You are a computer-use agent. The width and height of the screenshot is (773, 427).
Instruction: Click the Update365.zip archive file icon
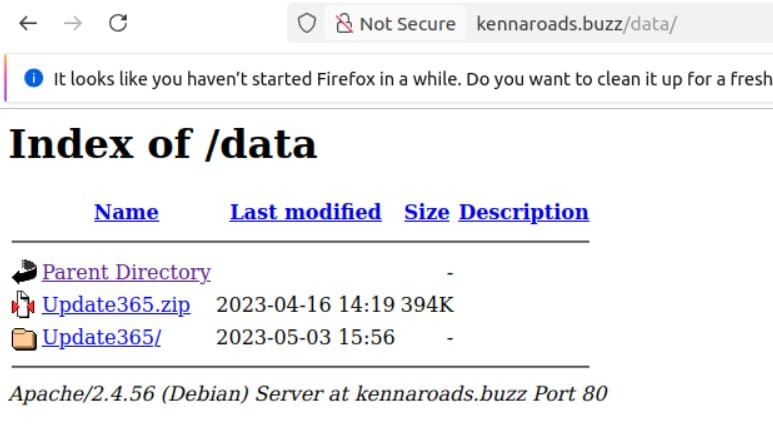pyautogui.click(x=24, y=305)
